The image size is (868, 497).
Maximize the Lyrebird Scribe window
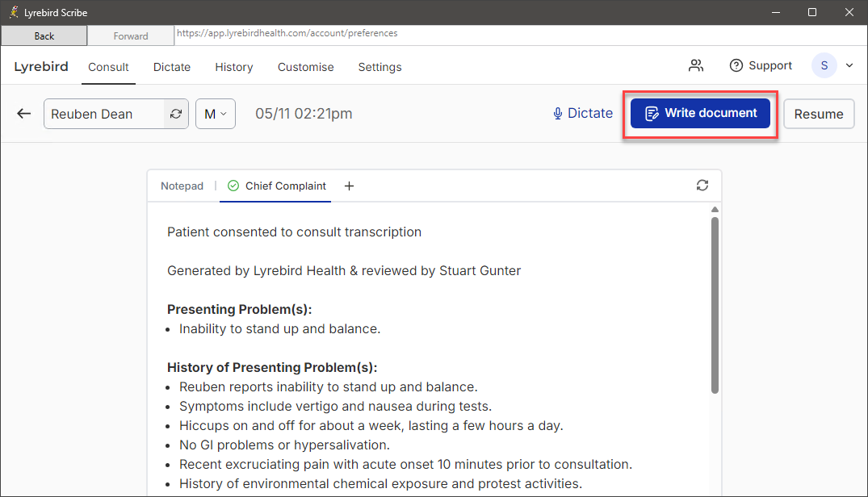click(812, 12)
